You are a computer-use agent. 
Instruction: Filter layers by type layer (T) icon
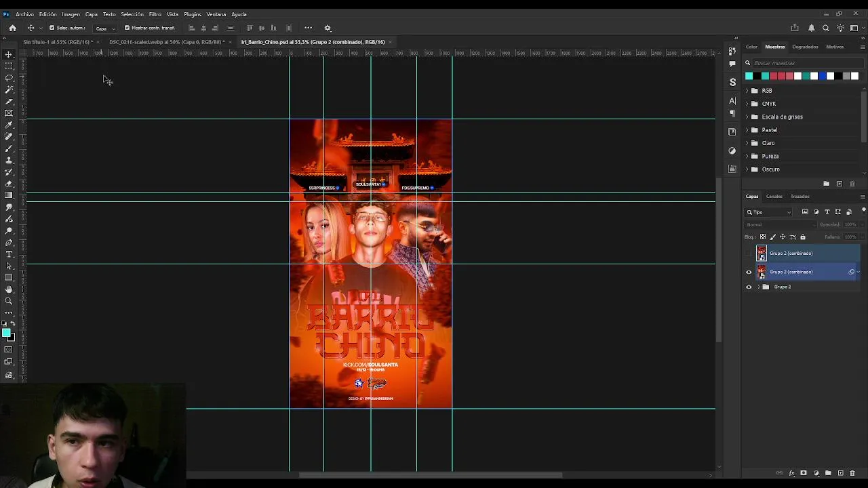(827, 212)
